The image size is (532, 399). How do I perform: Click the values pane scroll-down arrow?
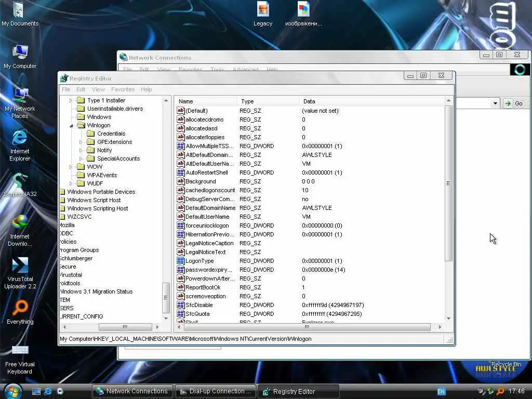448,318
